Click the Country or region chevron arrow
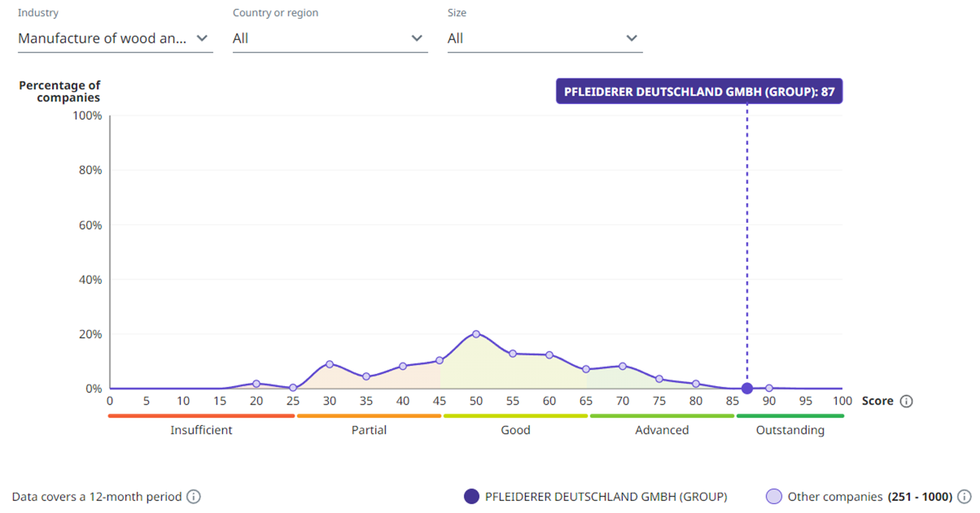The width and height of the screenshot is (980, 513). 416,39
